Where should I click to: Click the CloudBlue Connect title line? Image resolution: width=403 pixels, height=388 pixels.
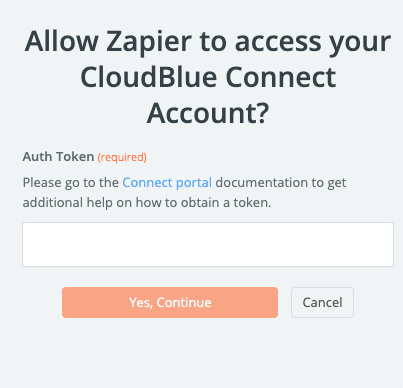coord(208,77)
